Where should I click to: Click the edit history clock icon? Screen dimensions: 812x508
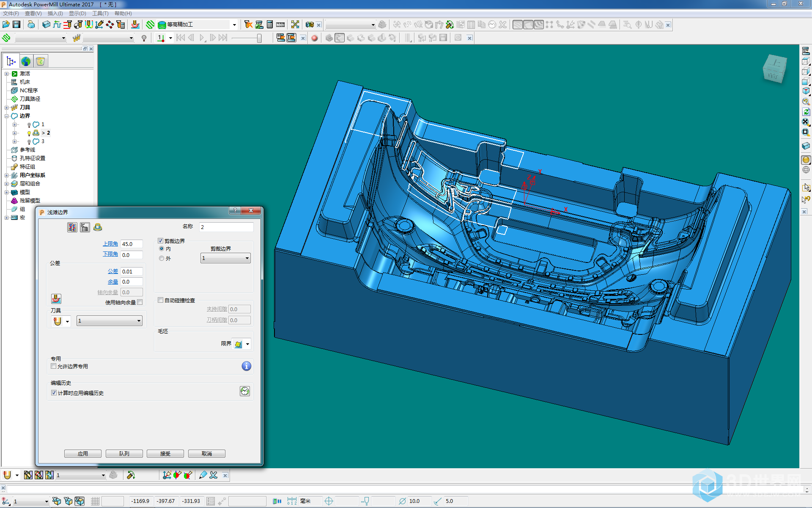click(245, 391)
